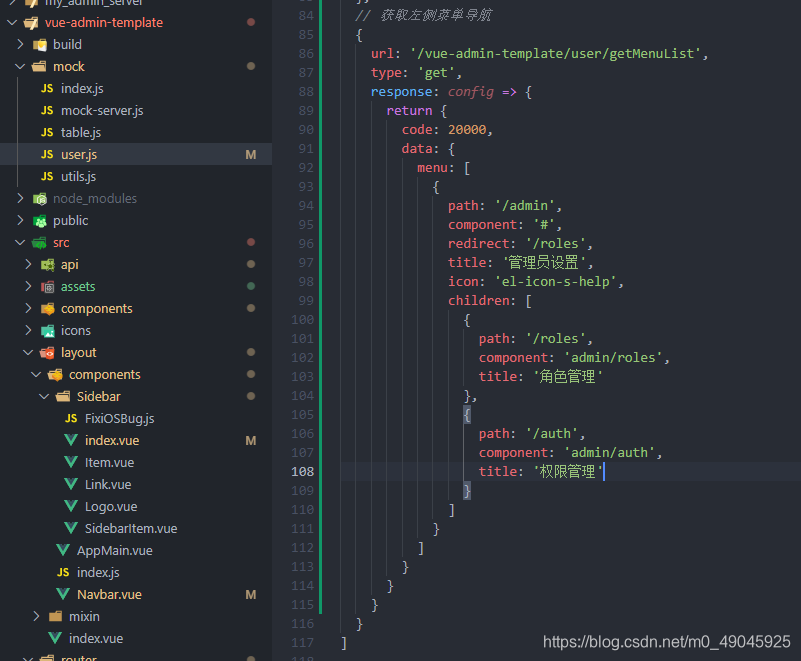Click the 'el-icon-s-help' icon string
The height and width of the screenshot is (661, 801).
556,281
